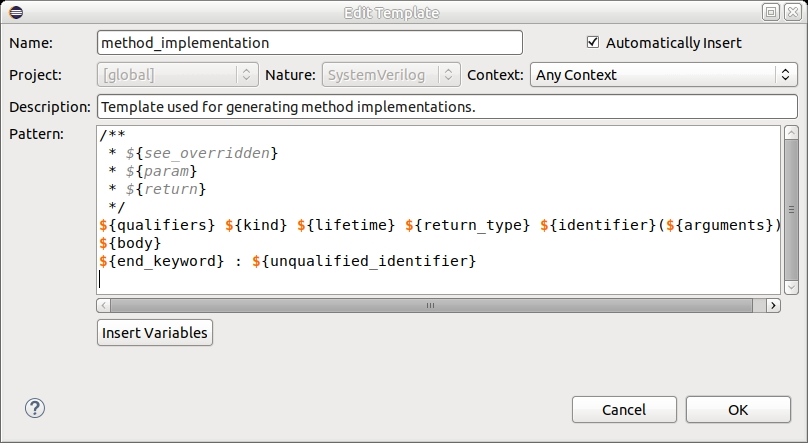
Task: Click the ${return} variable in comment
Action: point(166,189)
